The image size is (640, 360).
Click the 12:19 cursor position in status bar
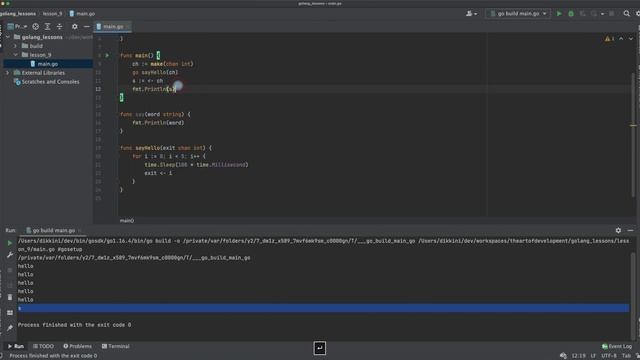578,356
